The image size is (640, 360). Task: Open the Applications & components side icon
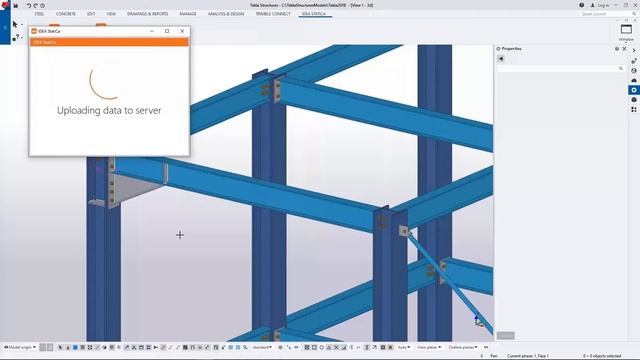coord(634,61)
